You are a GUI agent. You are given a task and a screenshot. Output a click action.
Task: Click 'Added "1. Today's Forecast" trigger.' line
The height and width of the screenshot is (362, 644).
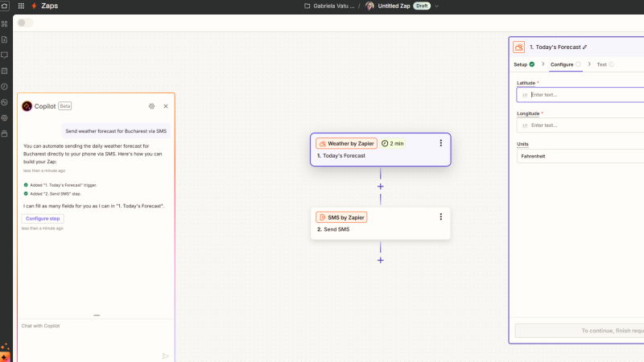click(x=64, y=185)
